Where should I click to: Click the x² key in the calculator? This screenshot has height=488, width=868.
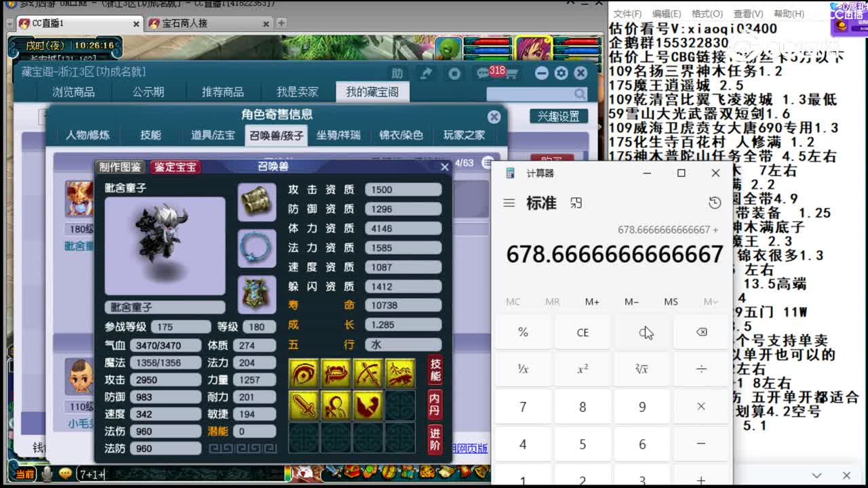(583, 369)
